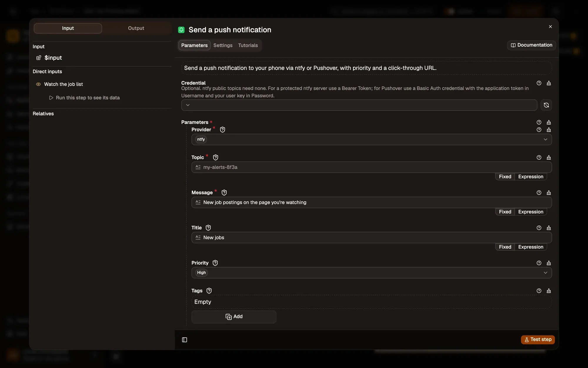Select the Watch the job list input
Viewport: 588px width, 368px height.
(x=64, y=84)
